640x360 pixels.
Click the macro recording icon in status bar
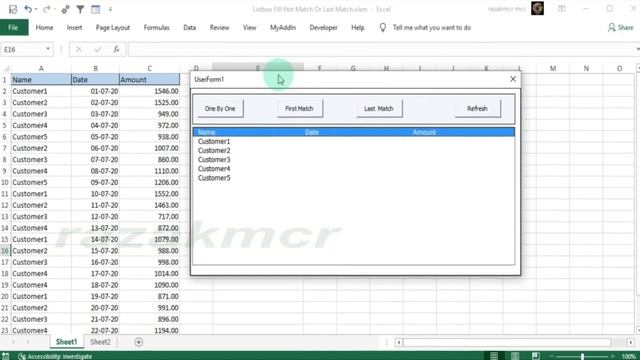click(x=5, y=356)
